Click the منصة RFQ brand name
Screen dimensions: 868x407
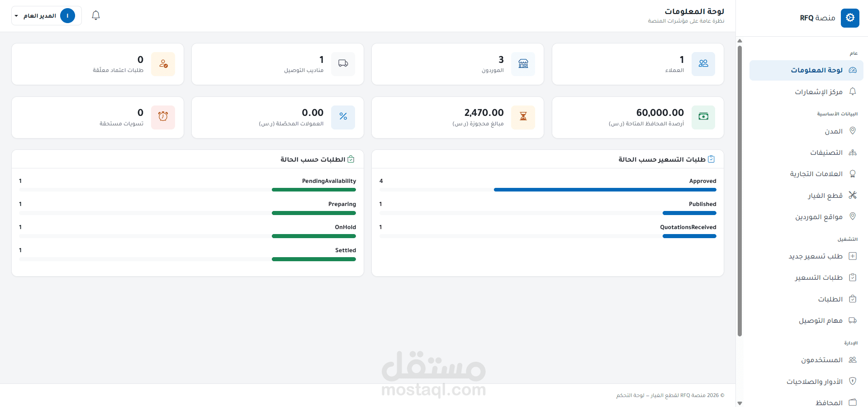(x=817, y=18)
